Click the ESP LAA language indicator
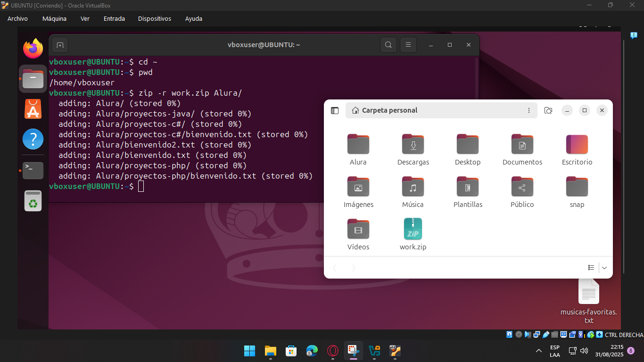Viewport: 644px width, 362px height. [555, 351]
